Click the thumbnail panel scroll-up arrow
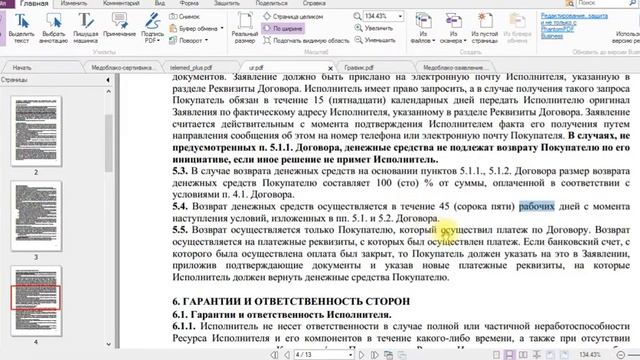The width and height of the screenshot is (640, 360). click(x=108, y=92)
